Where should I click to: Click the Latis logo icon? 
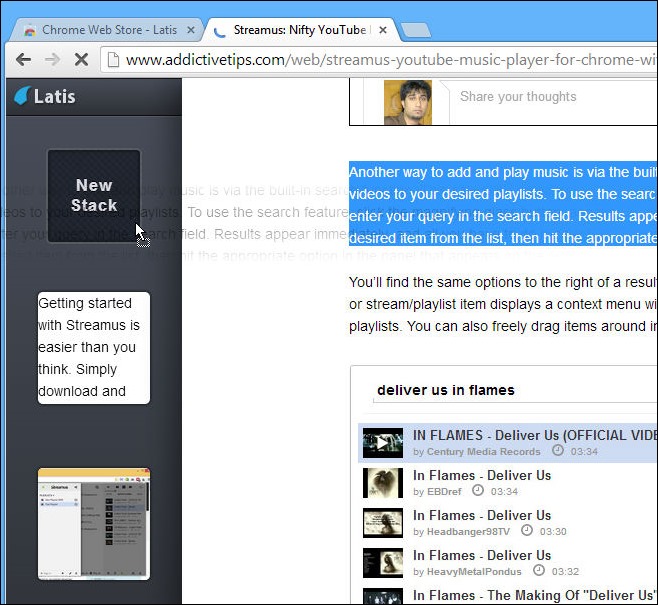22,96
